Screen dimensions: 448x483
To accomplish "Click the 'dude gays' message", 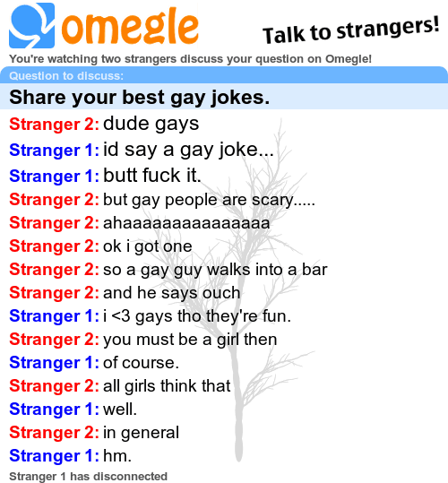I will click(151, 125).
